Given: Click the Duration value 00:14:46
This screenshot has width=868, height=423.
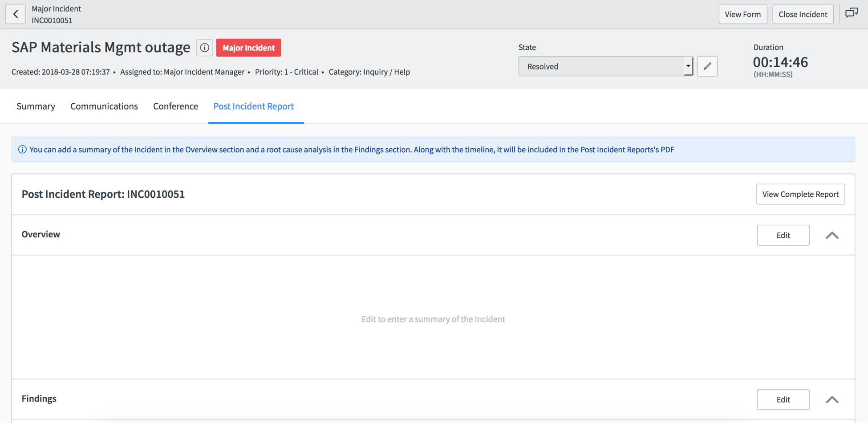Looking at the screenshot, I should [x=780, y=62].
